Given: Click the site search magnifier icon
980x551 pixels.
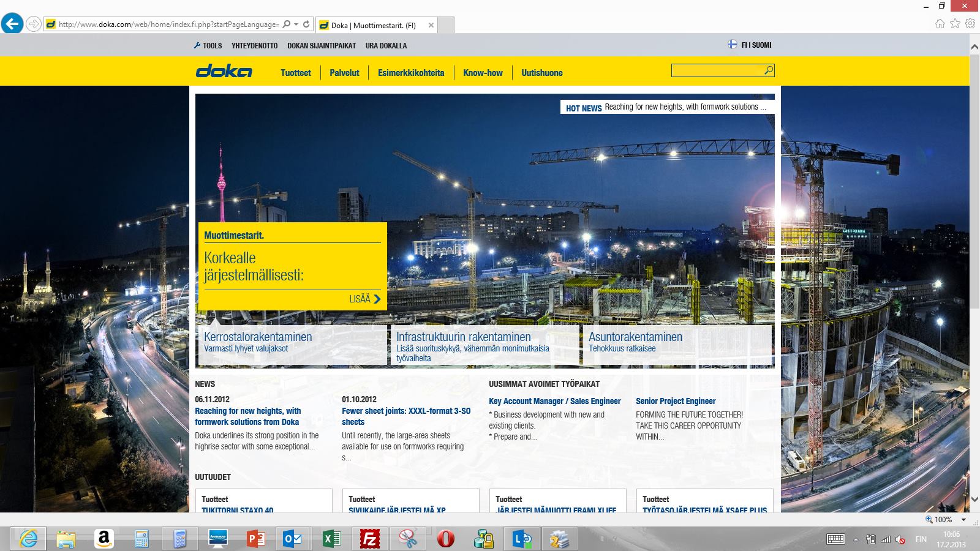Looking at the screenshot, I should point(769,70).
